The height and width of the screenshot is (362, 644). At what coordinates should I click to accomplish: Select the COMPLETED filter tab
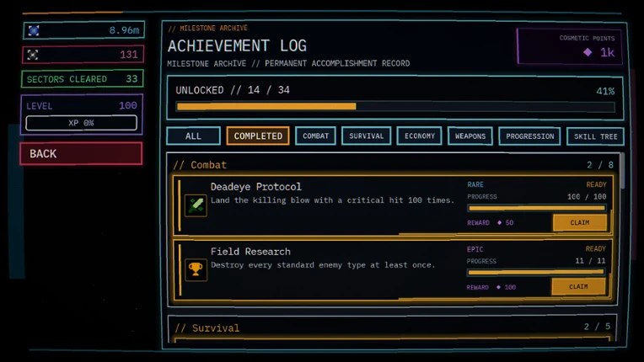(x=258, y=136)
